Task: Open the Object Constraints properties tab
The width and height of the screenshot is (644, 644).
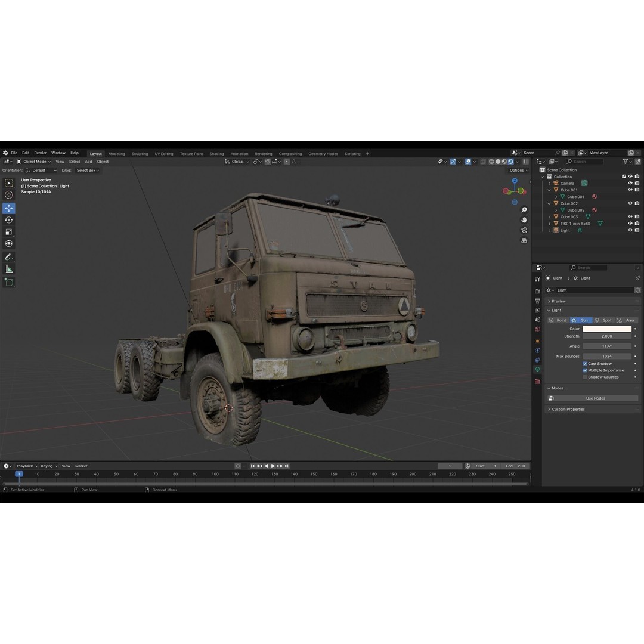Action: (538, 360)
